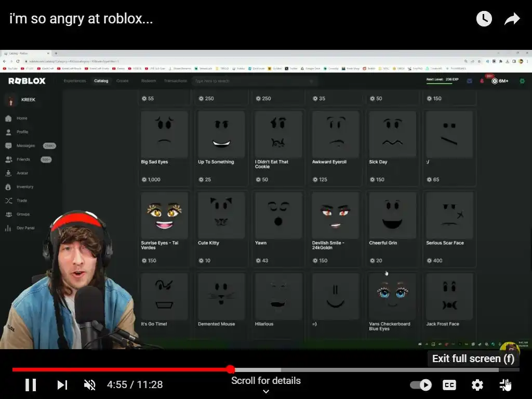Select the Awkward Eyeroll face
Image resolution: width=532 pixels, height=399 pixels.
point(335,135)
